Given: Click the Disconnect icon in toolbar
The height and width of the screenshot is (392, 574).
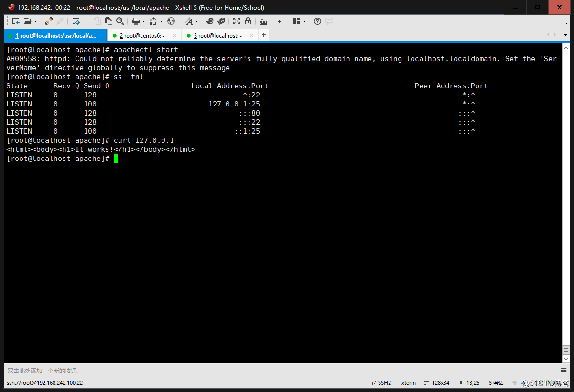Looking at the screenshot, I should (60, 21).
